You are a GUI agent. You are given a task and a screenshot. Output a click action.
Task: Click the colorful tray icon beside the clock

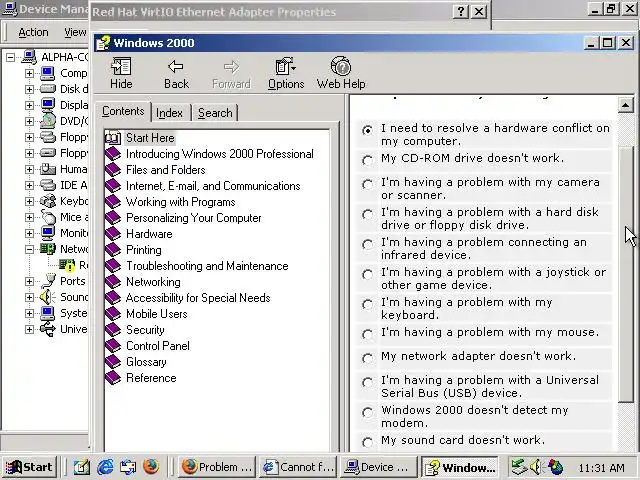tap(555, 467)
